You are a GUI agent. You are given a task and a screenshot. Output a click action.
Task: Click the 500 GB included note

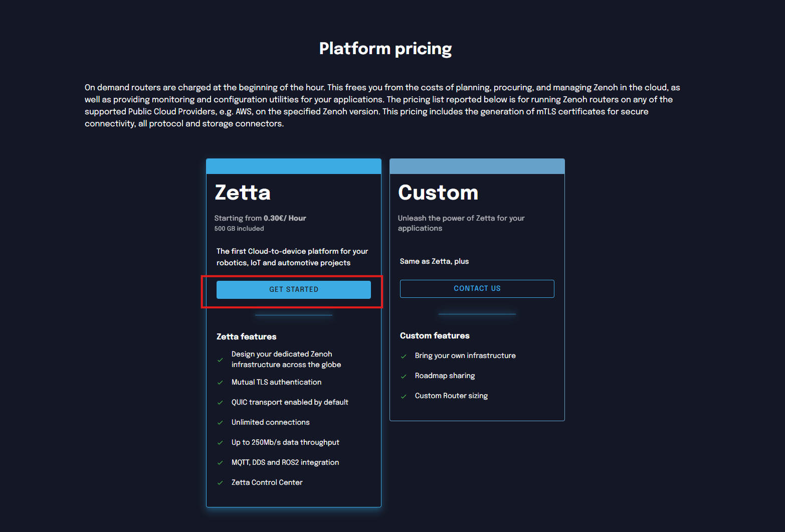coord(239,229)
